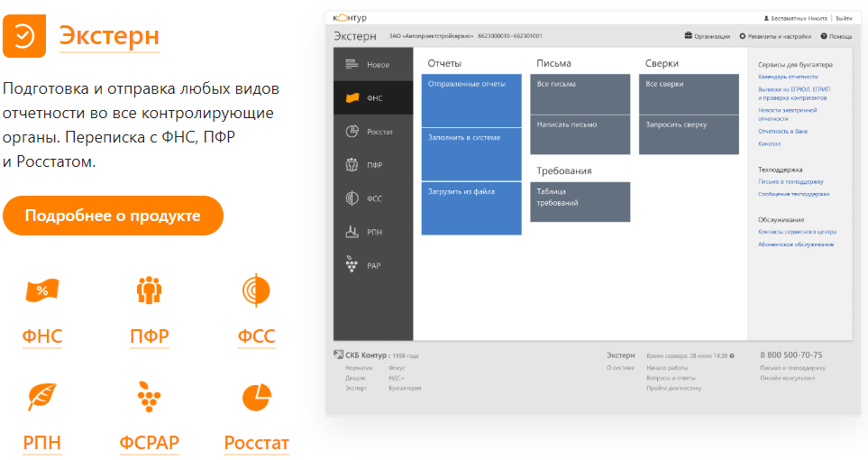Select ПФР in the dark sidebar

tap(373, 165)
